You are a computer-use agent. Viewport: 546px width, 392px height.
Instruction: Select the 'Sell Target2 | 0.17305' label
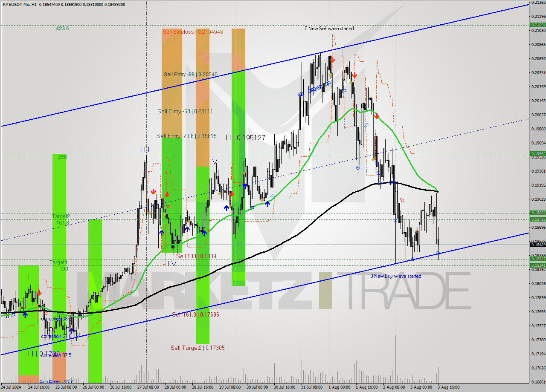click(197, 348)
